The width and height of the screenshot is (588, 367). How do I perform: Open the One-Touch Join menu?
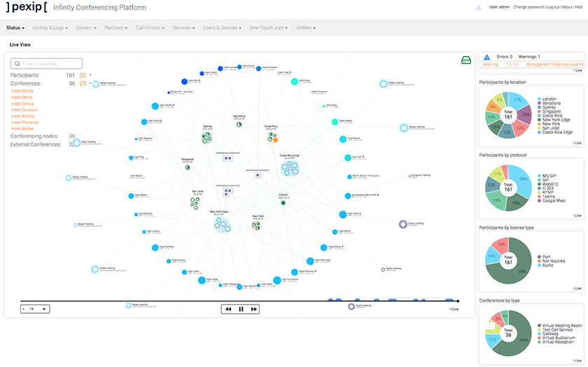[x=268, y=28]
